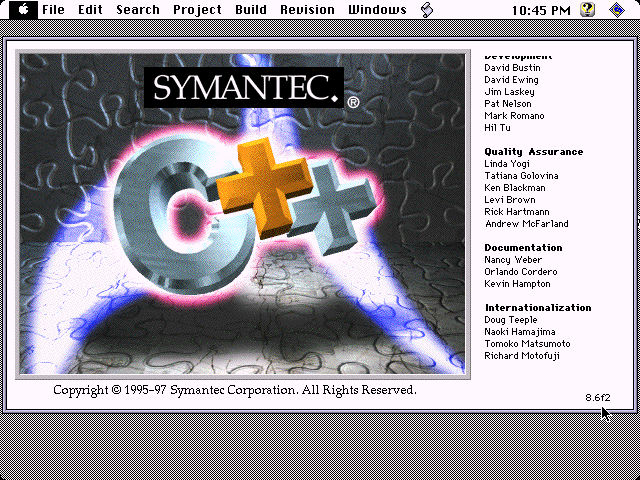Click the name Mark Romano
This screenshot has height=480, width=640.
point(514,116)
